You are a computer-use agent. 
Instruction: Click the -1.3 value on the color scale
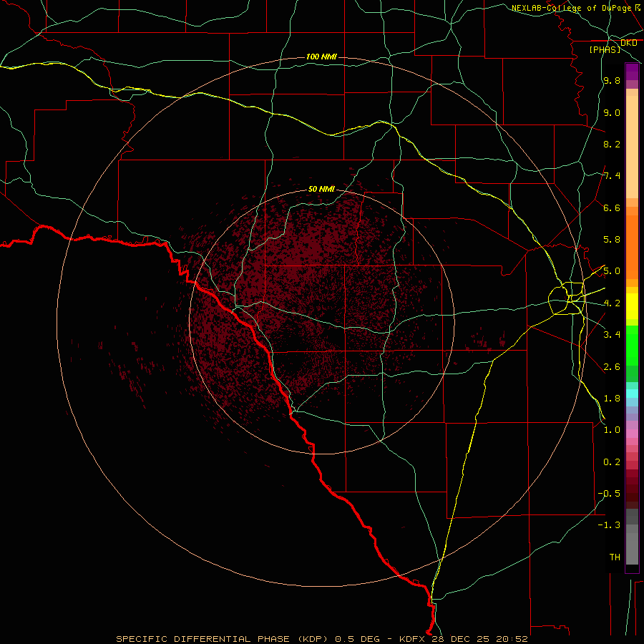coord(609,525)
